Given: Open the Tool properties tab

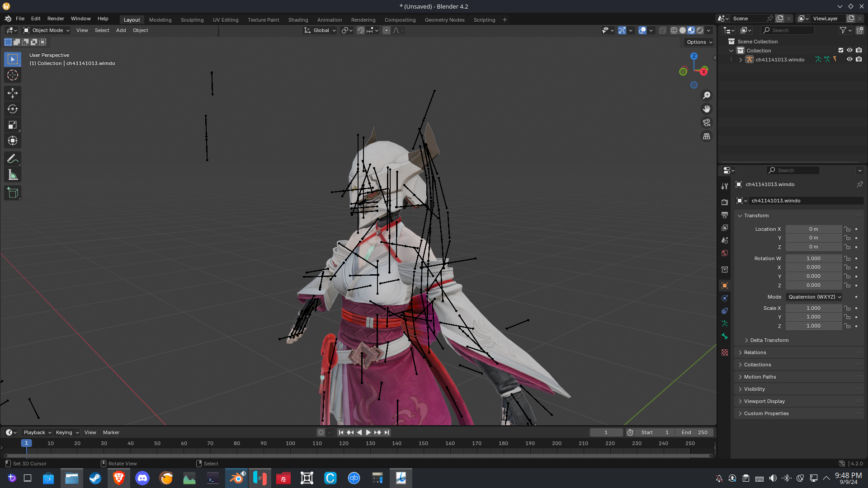Looking at the screenshot, I should click(x=725, y=186).
